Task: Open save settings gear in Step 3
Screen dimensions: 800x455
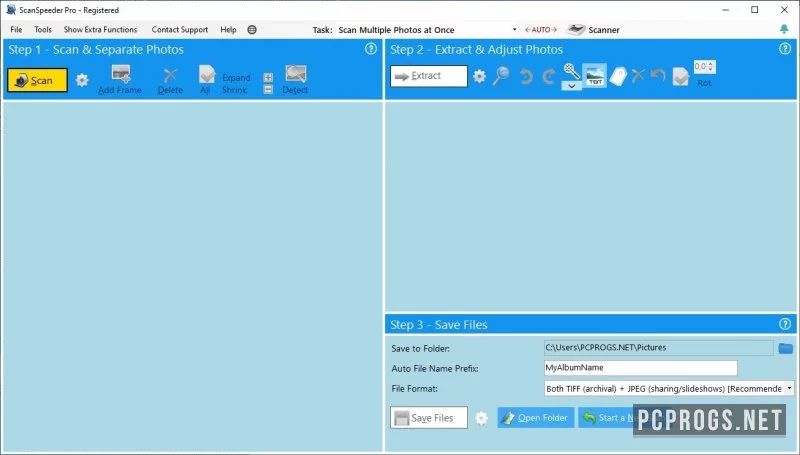Action: pyautogui.click(x=481, y=418)
